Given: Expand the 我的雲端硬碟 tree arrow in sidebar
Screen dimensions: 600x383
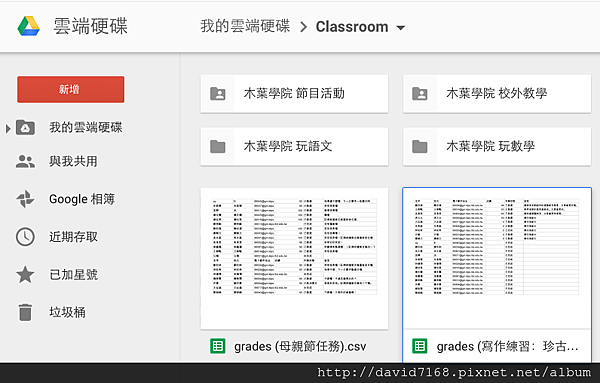Looking at the screenshot, I should click(x=8, y=129).
